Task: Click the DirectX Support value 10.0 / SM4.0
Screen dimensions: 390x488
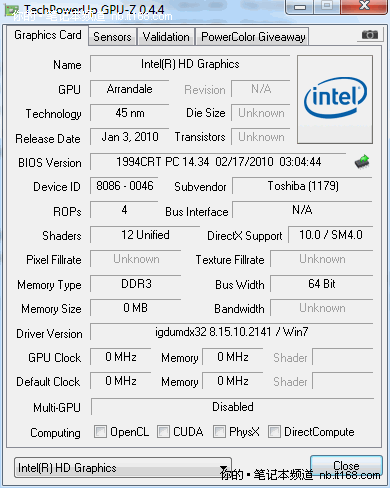Action: tap(330, 235)
